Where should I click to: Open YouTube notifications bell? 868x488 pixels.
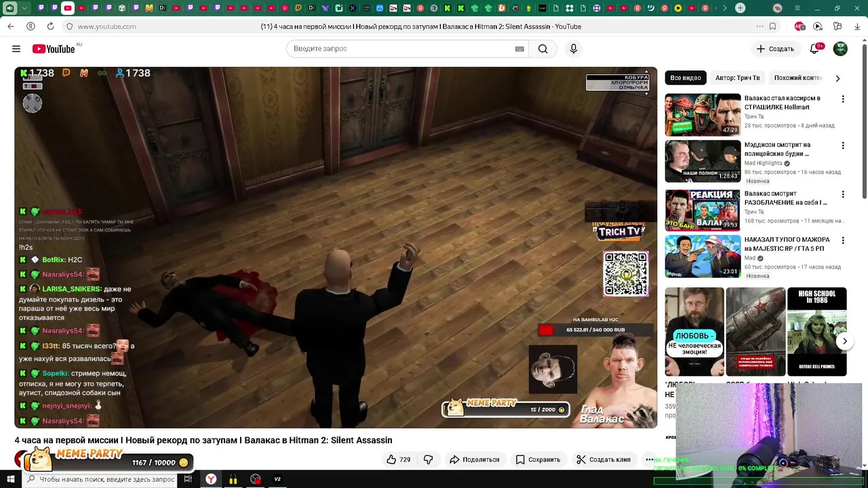(815, 49)
